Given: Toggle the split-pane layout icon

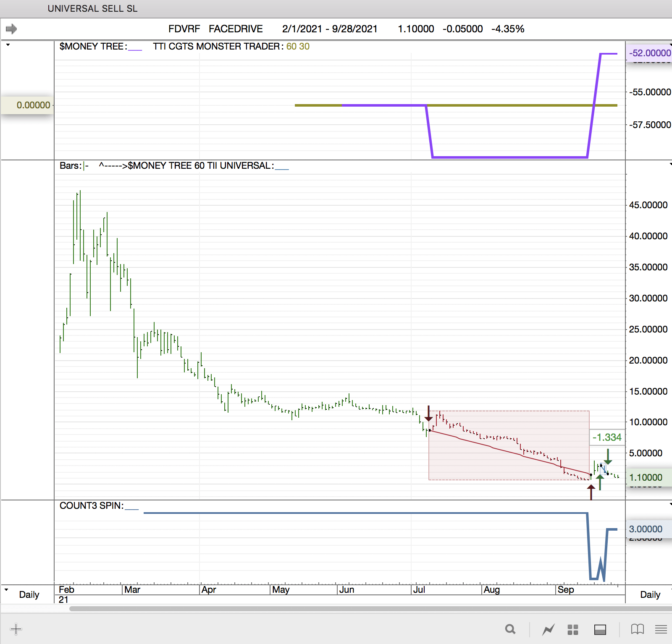Looking at the screenshot, I should [600, 629].
